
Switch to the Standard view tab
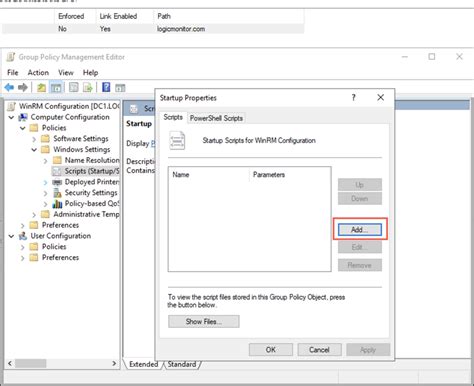182,364
